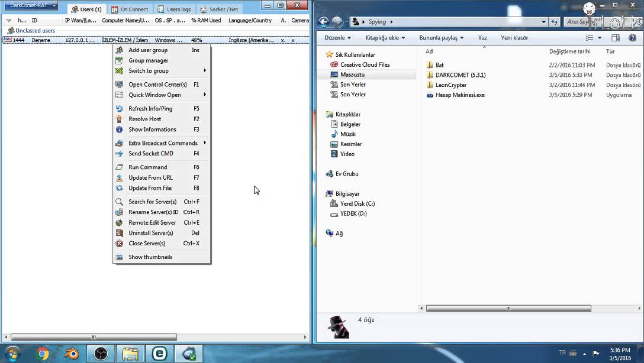
Task: Toggle the Explorer preview pane icon
Action: pos(615,38)
